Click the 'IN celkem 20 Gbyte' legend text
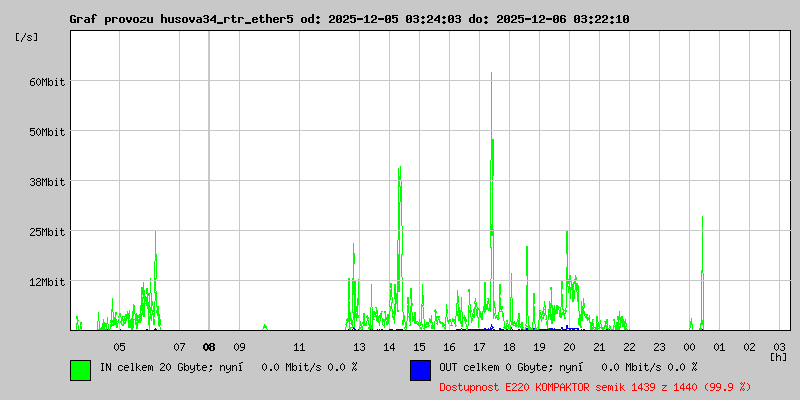Image resolution: width=800 pixels, height=400 pixels. [x=227, y=367]
